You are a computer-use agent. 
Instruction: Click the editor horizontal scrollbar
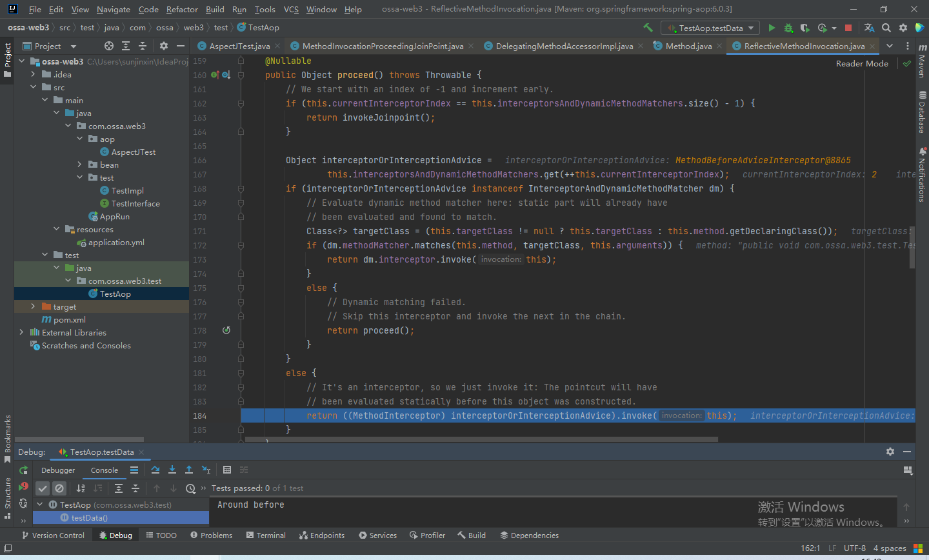pyautogui.click(x=481, y=439)
